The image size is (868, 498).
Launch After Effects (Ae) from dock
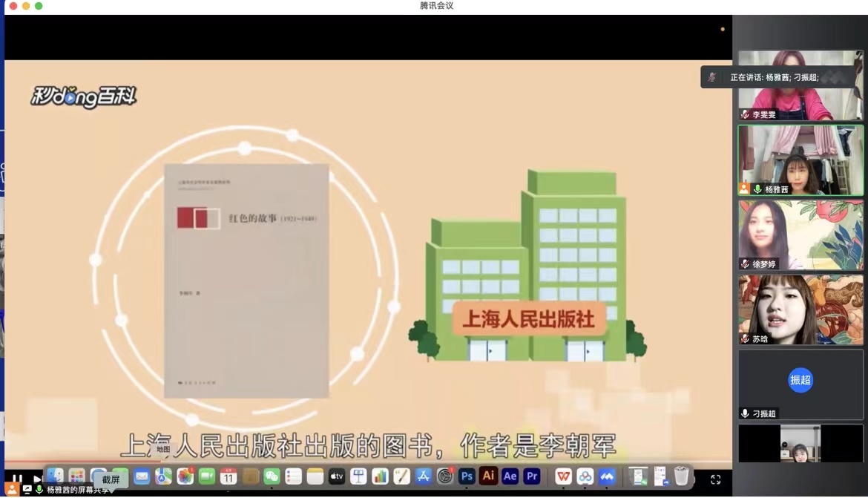click(510, 476)
